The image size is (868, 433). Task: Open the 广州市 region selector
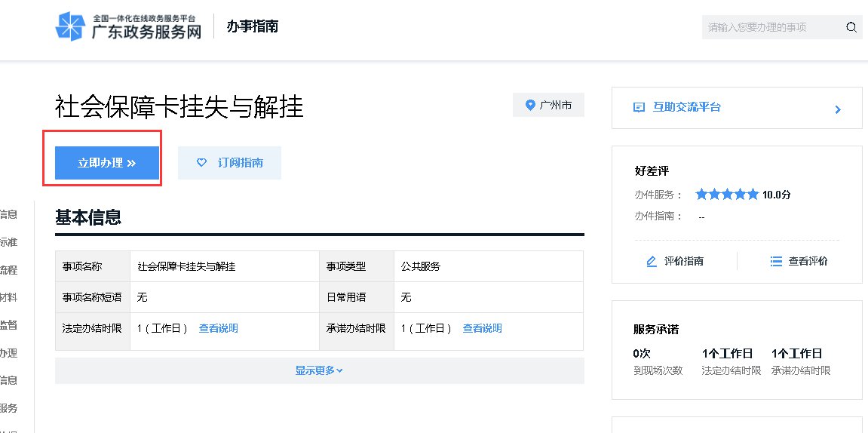[x=549, y=105]
